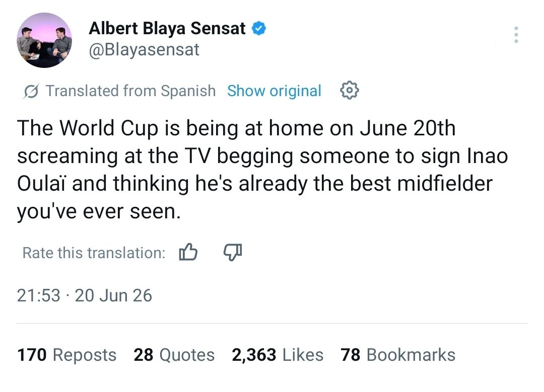Open Albert Blaya Sensat display name
Image resolution: width=544 pixels, height=392 pixels.
click(167, 28)
